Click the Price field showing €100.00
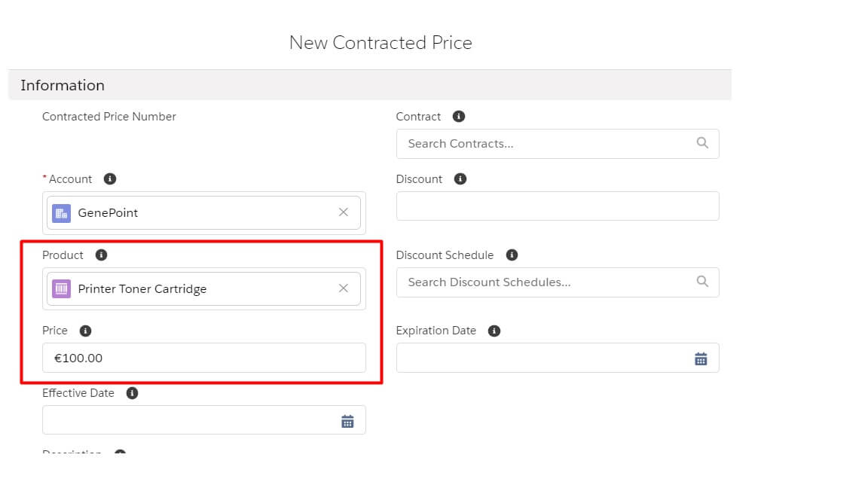The height and width of the screenshot is (488, 868). [203, 358]
